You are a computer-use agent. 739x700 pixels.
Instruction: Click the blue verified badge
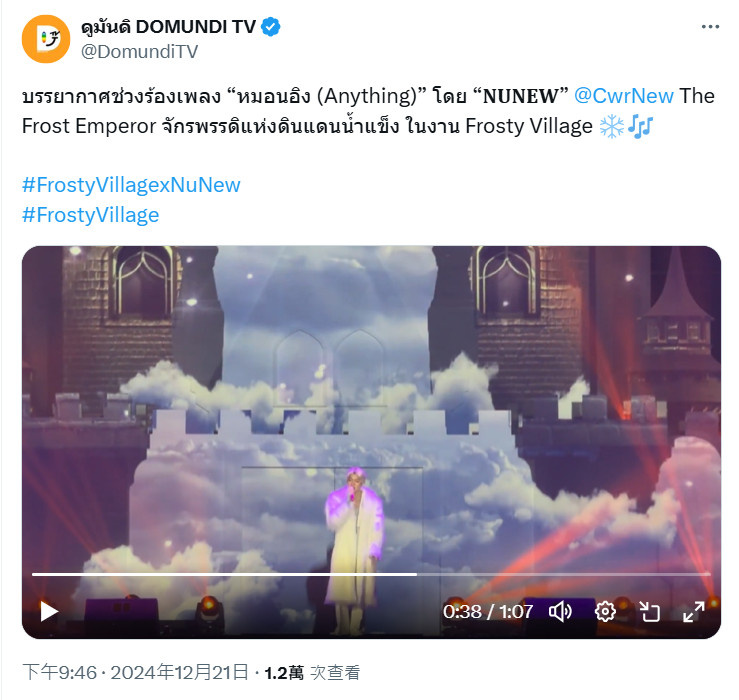pyautogui.click(x=271, y=27)
